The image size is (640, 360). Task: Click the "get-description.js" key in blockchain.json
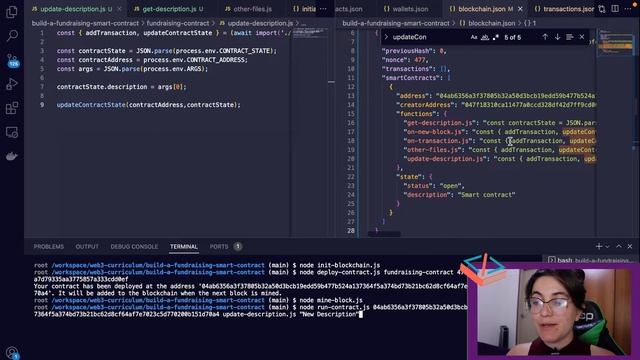click(438, 123)
